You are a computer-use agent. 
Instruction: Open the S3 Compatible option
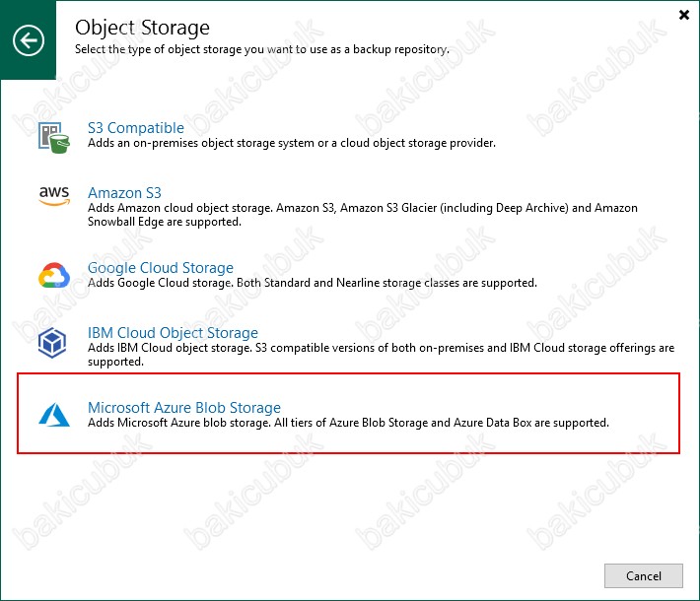point(136,128)
